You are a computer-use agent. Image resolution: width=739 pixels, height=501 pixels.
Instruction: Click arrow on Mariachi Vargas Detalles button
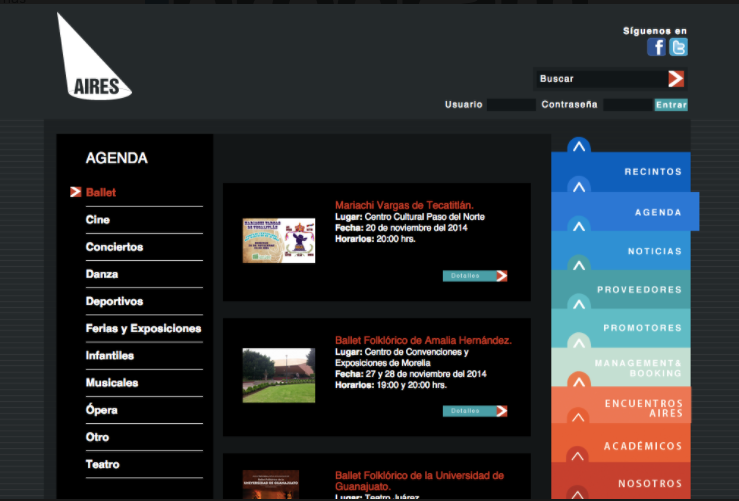pyautogui.click(x=501, y=276)
